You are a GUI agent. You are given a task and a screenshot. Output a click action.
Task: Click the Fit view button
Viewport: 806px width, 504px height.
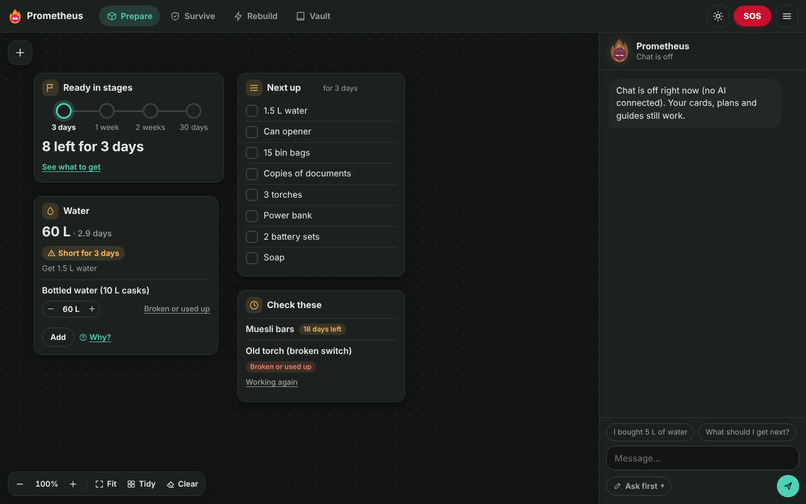click(106, 484)
